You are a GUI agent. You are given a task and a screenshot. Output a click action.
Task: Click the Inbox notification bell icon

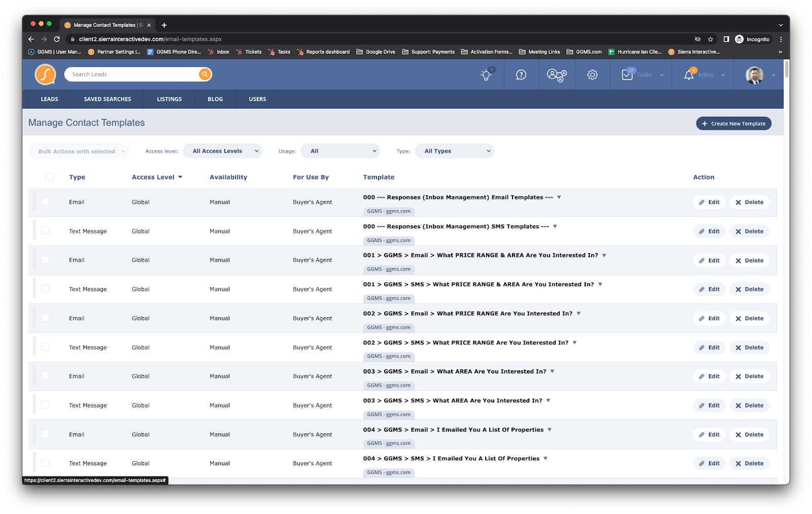pos(689,75)
